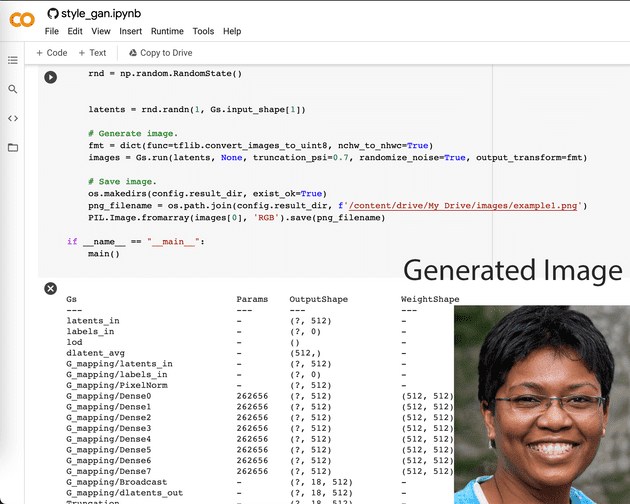
Task: Open the Edit menu
Action: [x=75, y=31]
